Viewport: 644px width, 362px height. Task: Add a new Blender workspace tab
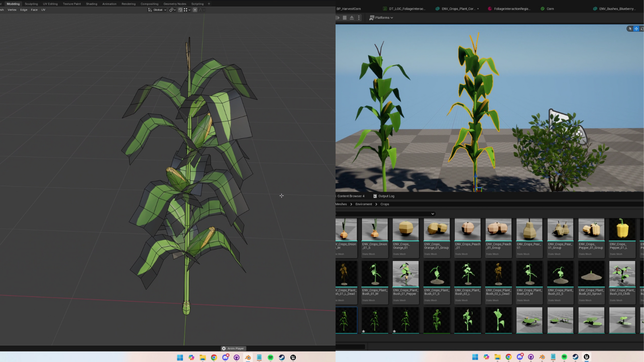[x=209, y=4]
